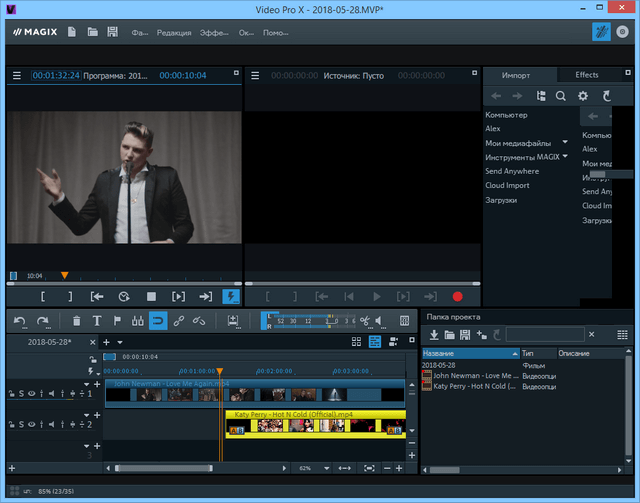Click the Title (T) tool in toolbar

(97, 321)
